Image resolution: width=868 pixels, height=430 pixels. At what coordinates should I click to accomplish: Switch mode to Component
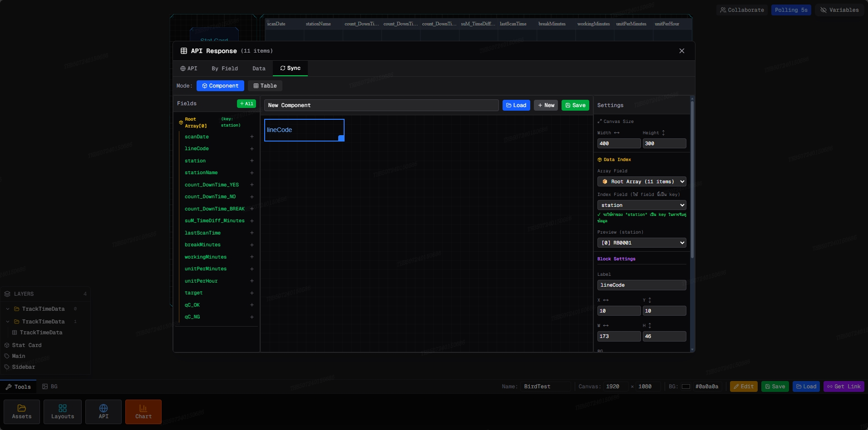220,86
